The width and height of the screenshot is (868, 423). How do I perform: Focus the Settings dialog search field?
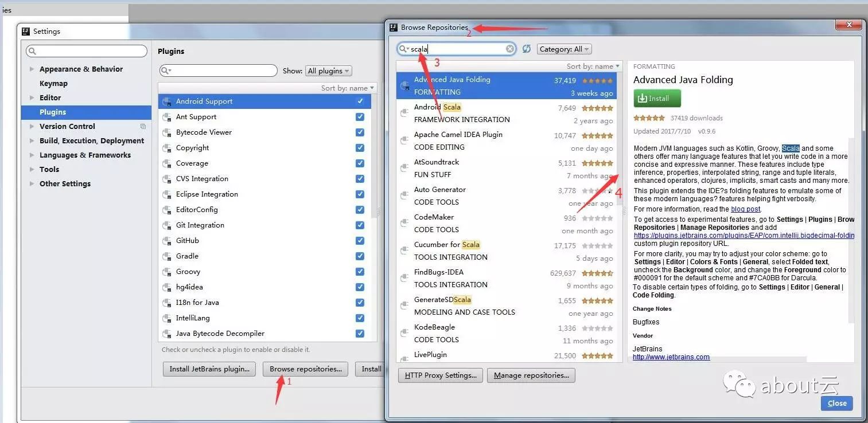pos(87,52)
